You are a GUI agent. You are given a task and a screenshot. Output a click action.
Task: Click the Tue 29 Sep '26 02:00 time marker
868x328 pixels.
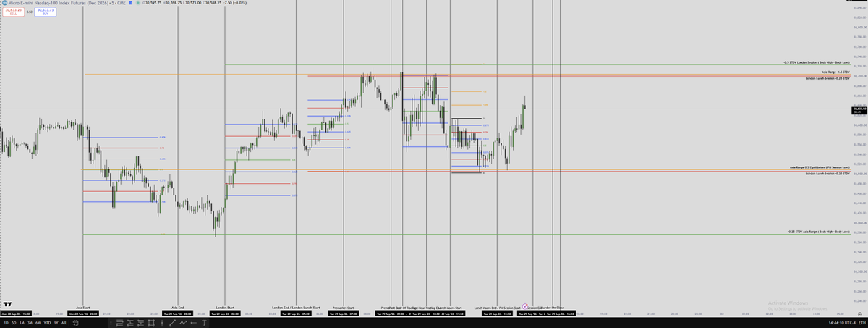pos(226,314)
